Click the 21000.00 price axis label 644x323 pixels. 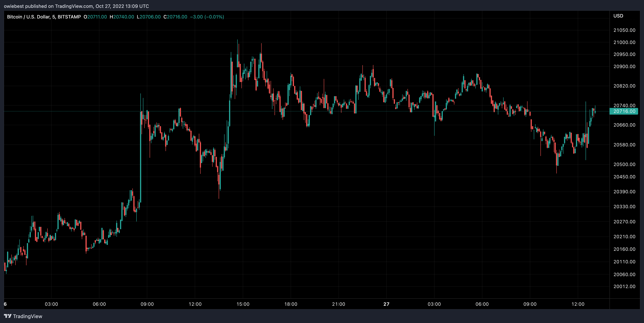point(624,42)
